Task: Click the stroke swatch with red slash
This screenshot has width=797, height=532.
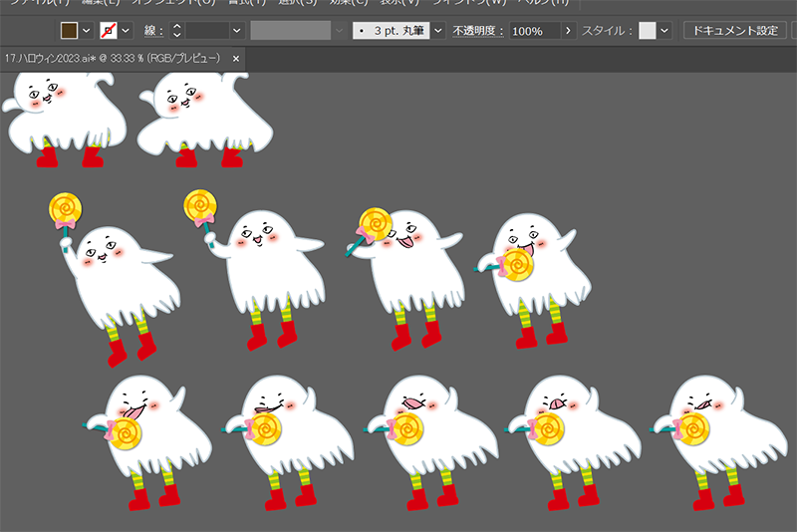Action: (109, 31)
